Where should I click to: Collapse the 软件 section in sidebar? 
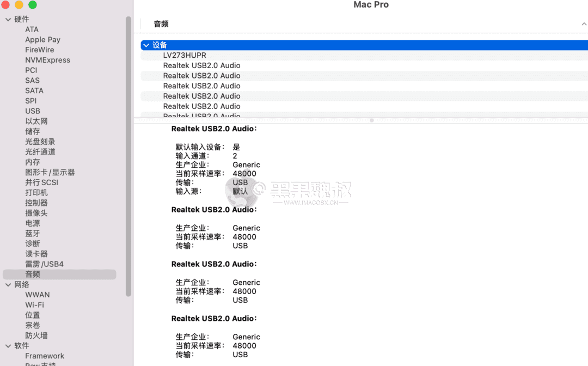tap(8, 346)
